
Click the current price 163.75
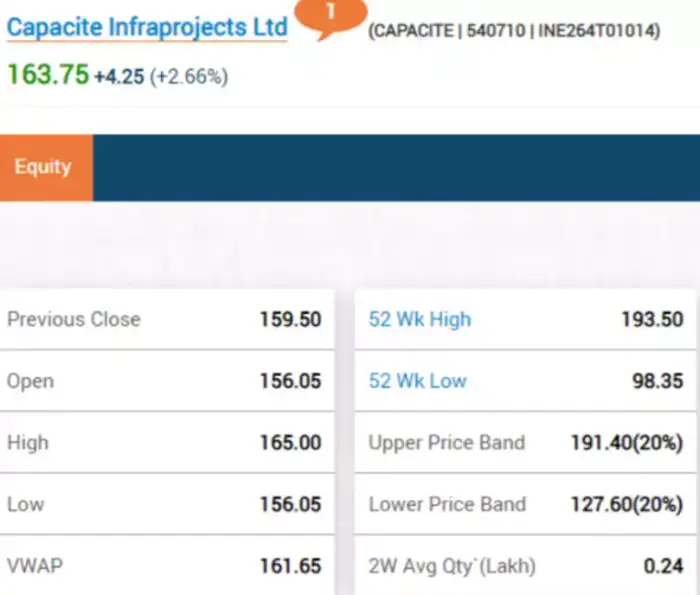47,74
